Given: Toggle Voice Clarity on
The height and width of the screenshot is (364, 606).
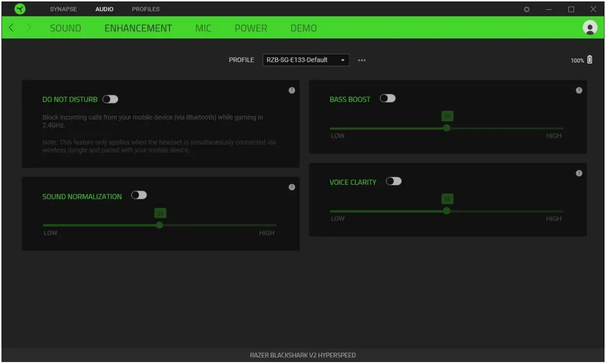Looking at the screenshot, I should click(393, 181).
